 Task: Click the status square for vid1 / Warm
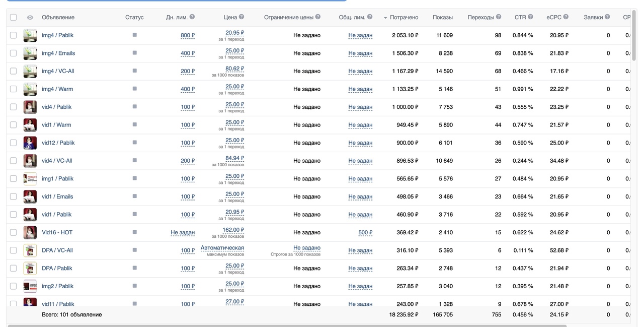(134, 124)
